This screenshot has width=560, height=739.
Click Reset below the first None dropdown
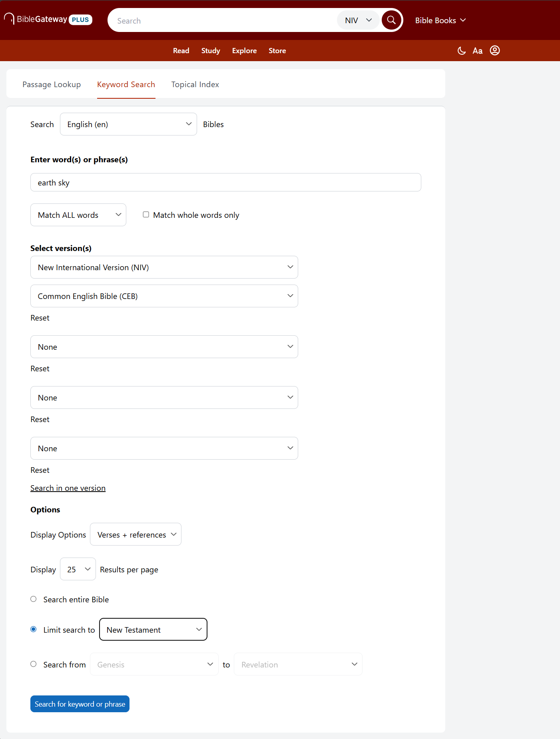click(40, 369)
